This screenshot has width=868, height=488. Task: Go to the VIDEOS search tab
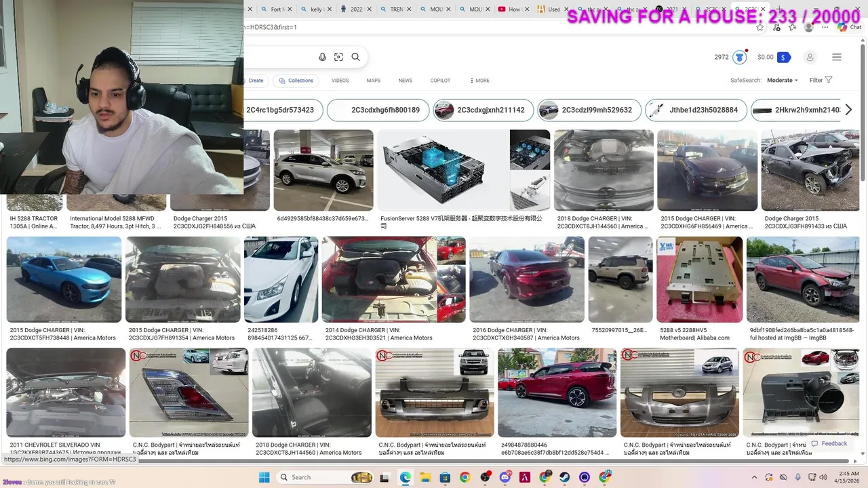(x=340, y=81)
